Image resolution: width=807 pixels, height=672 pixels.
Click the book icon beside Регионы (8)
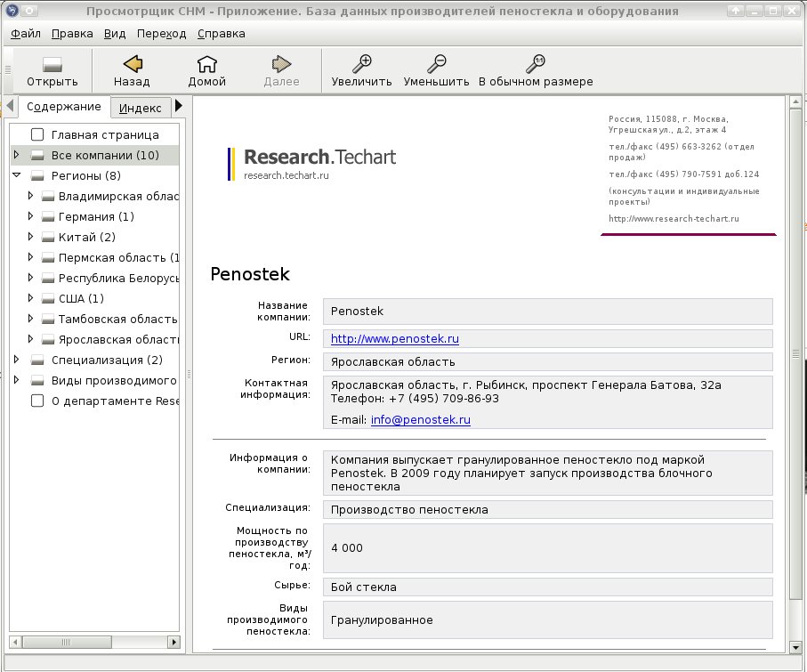click(x=37, y=175)
